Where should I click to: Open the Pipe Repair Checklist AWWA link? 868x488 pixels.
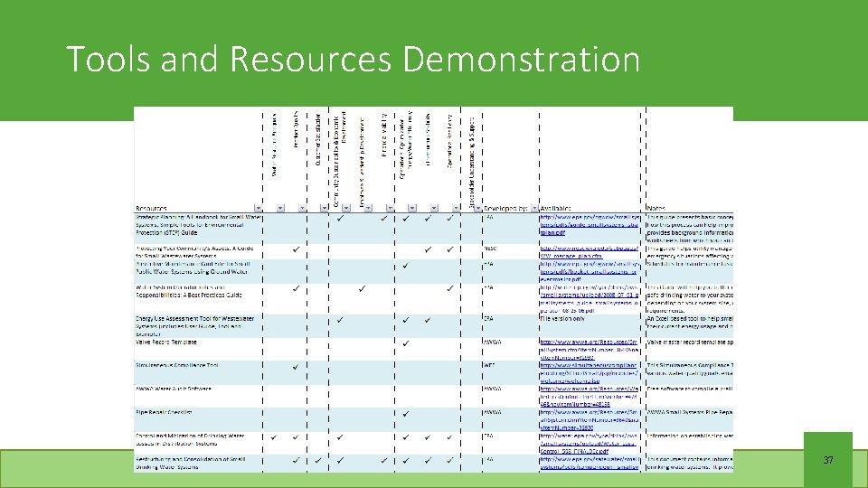589,420
